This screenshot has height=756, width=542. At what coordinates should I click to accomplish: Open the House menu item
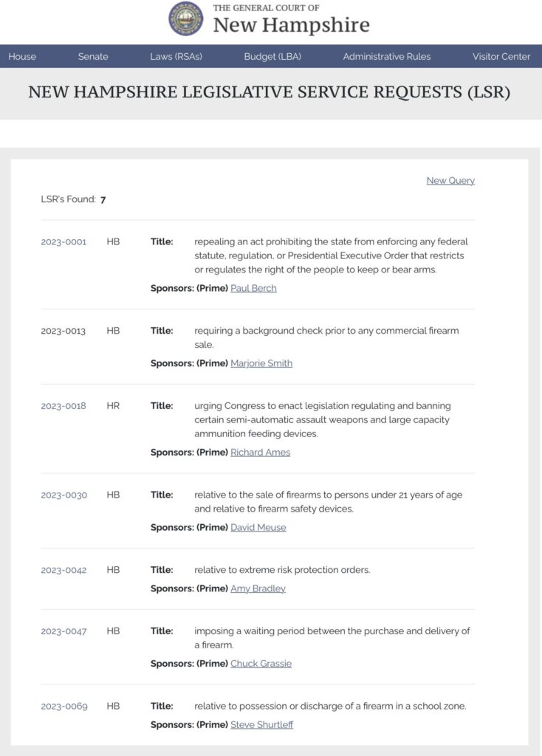point(22,56)
